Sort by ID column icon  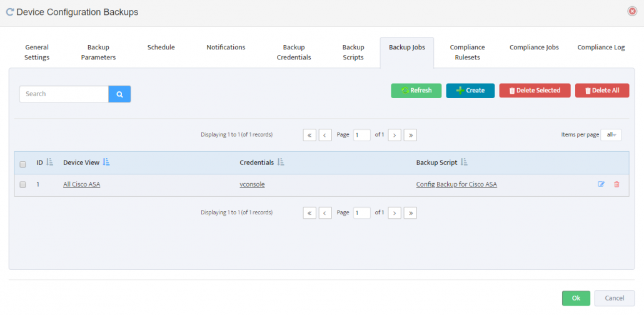point(49,162)
